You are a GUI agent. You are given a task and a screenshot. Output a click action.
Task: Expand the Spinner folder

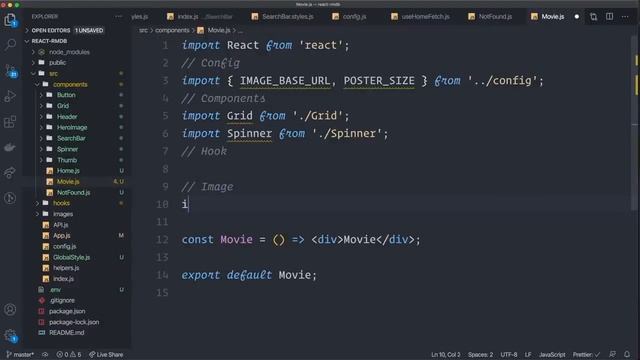click(67, 149)
